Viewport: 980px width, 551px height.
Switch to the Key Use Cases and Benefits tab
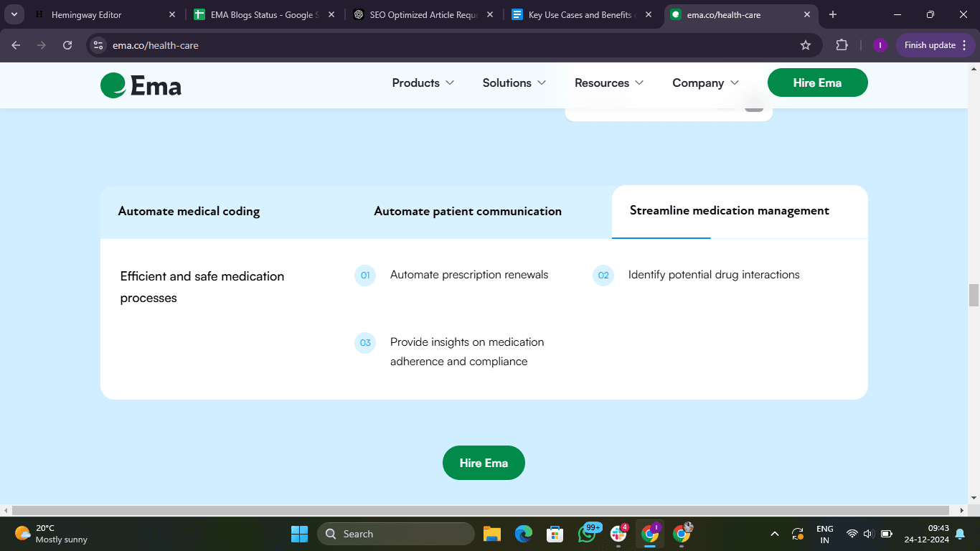(x=583, y=14)
